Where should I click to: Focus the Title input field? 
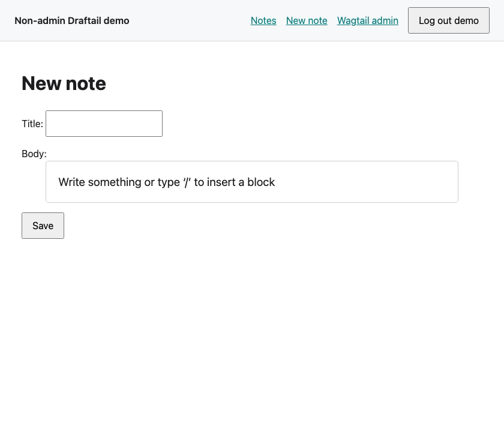104,124
